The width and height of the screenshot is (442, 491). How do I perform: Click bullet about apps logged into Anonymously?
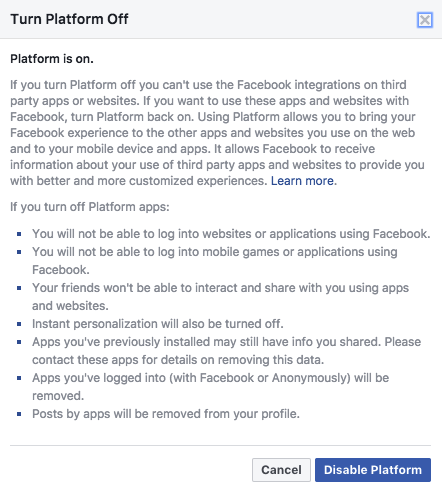[210, 387]
